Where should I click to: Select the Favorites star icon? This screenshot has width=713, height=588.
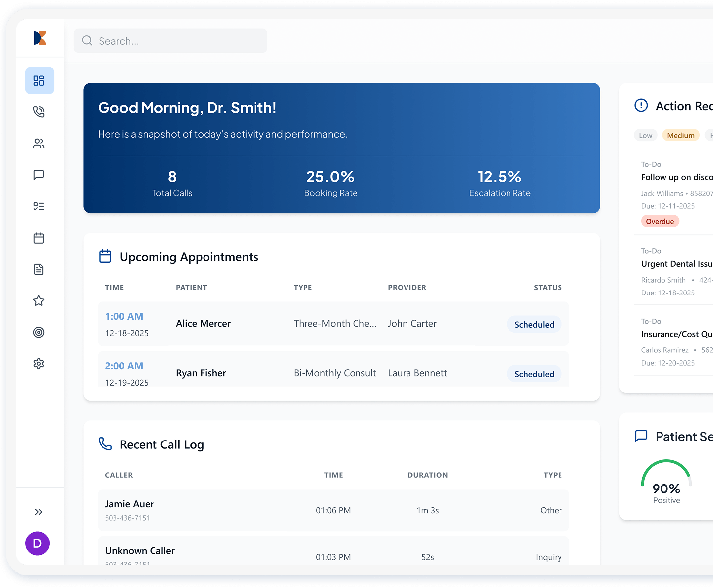pyautogui.click(x=39, y=300)
